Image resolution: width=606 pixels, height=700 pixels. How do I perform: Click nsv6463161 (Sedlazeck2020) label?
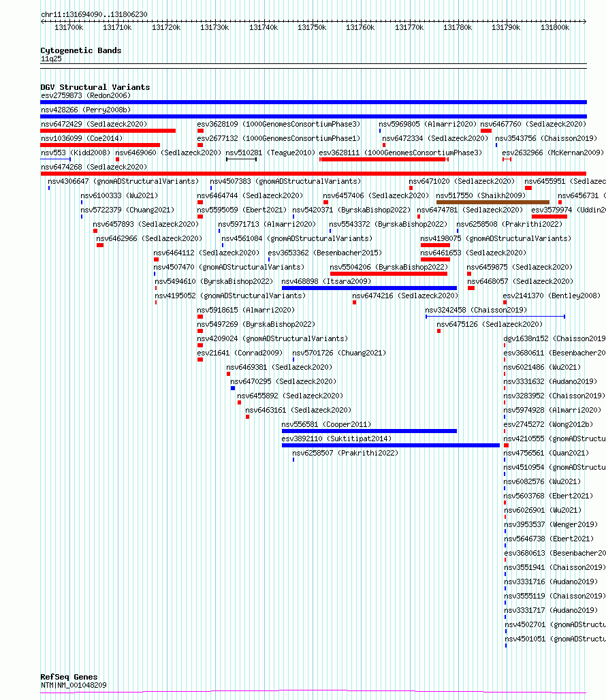coord(298,410)
